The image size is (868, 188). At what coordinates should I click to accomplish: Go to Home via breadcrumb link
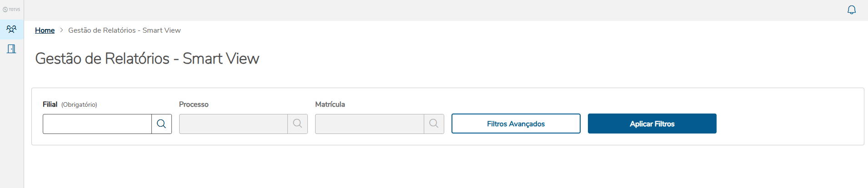[45, 30]
